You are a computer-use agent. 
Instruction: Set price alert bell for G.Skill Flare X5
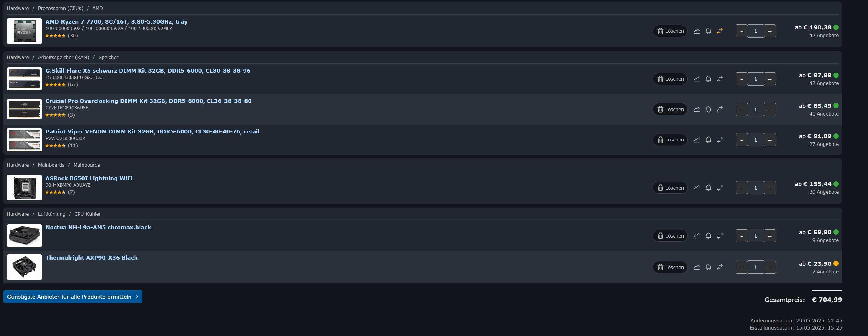click(708, 79)
